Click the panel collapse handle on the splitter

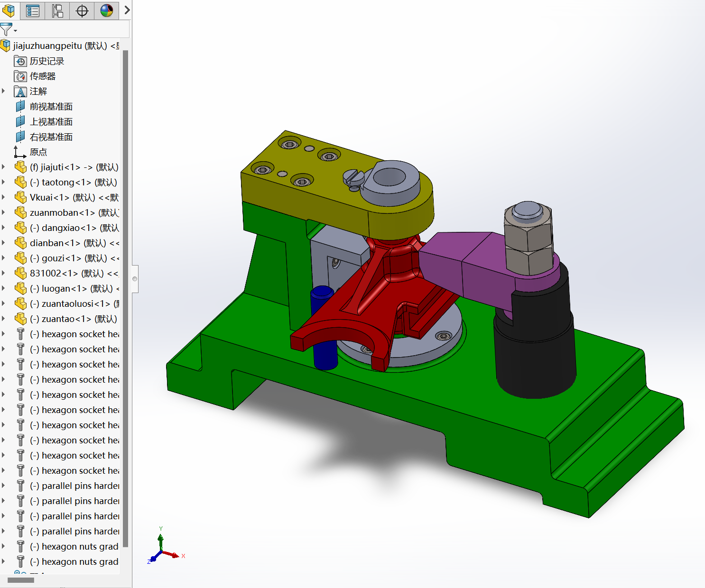135,279
